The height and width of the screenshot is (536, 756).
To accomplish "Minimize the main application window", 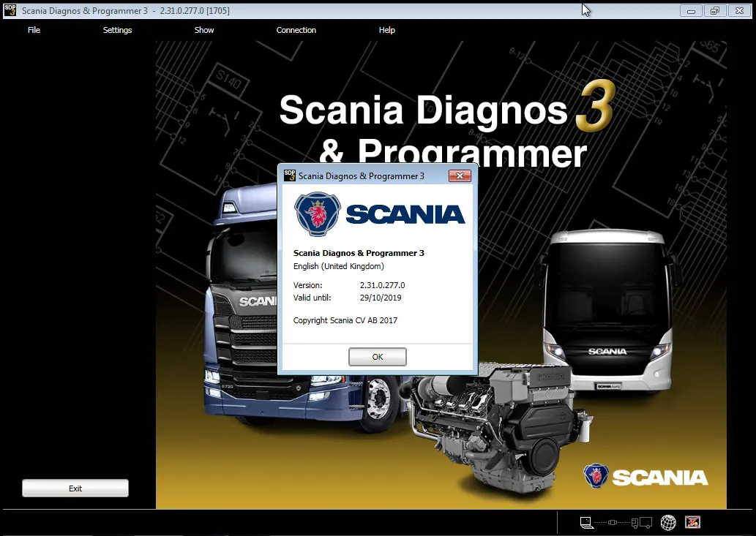I will (691, 10).
